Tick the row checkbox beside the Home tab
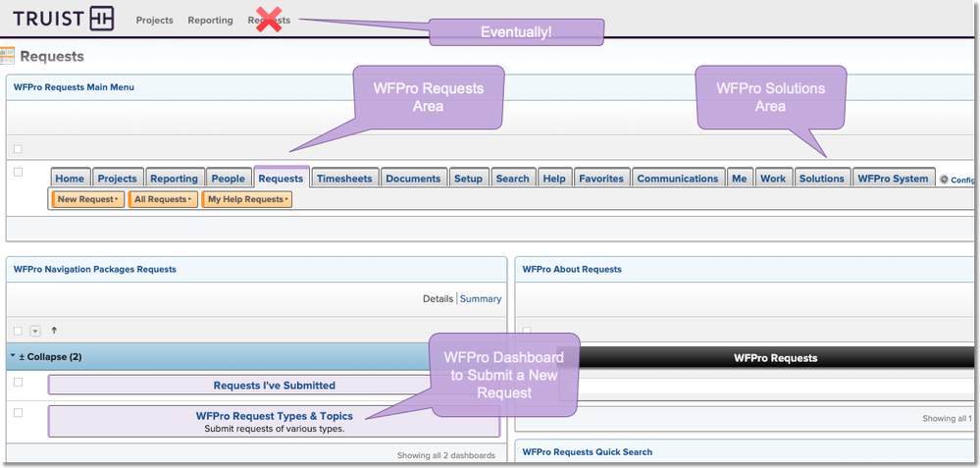Image resolution: width=980 pixels, height=468 pixels. [x=18, y=172]
